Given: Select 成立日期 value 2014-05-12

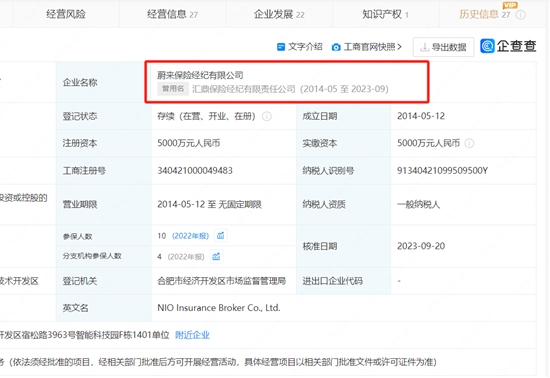Looking at the screenshot, I should 421,116.
